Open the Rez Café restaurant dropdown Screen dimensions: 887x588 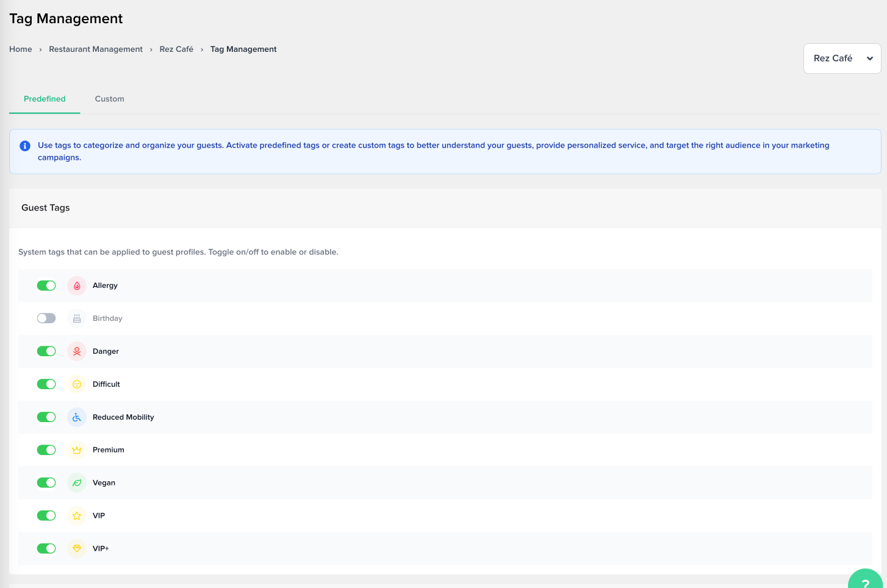click(x=842, y=59)
